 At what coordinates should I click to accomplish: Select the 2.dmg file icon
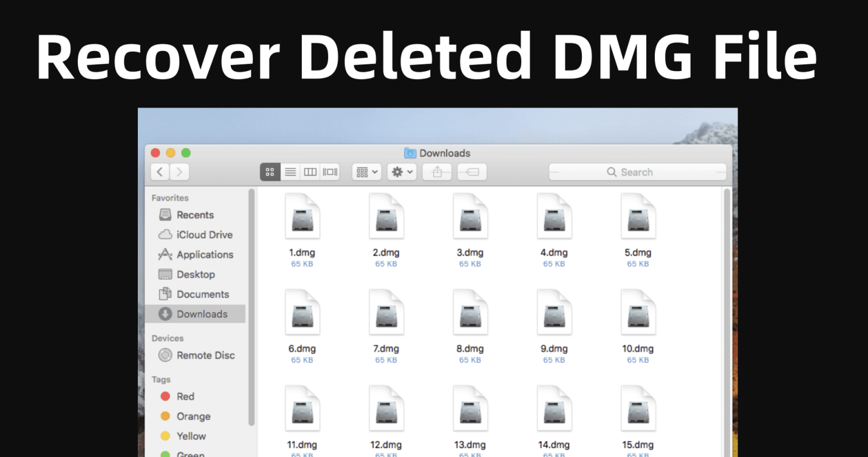(386, 216)
